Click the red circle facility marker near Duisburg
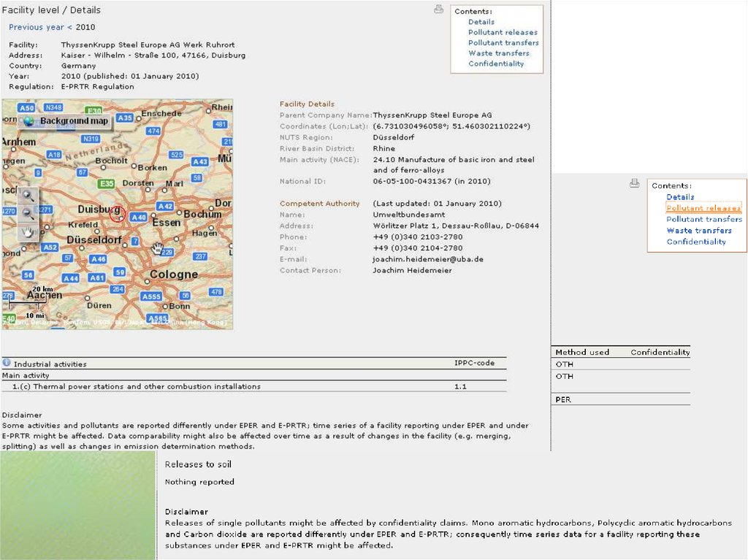The height and width of the screenshot is (560, 748). pos(118,214)
